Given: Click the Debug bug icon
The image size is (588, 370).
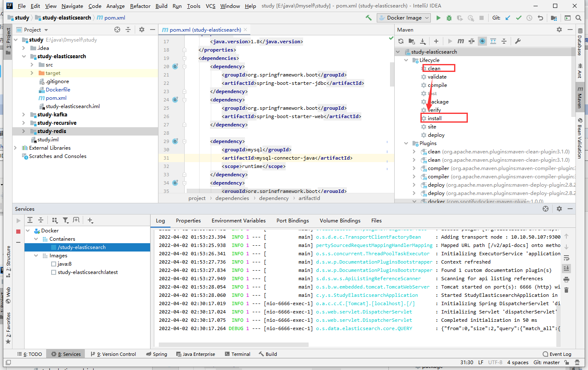Looking at the screenshot, I should coord(449,18).
